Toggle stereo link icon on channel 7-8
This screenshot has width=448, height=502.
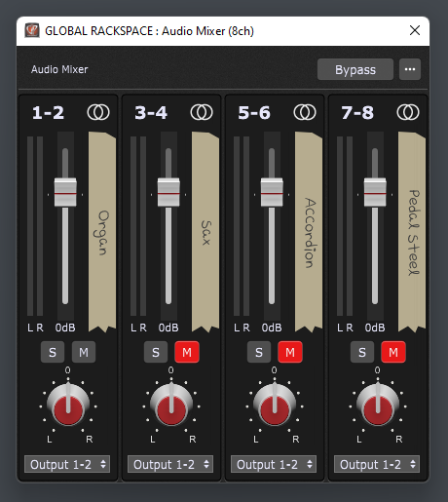(408, 112)
